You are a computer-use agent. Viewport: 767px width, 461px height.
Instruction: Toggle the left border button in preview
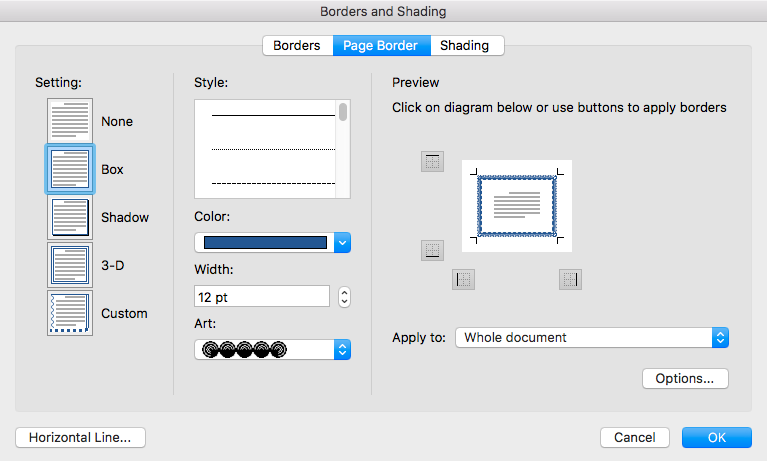463,279
